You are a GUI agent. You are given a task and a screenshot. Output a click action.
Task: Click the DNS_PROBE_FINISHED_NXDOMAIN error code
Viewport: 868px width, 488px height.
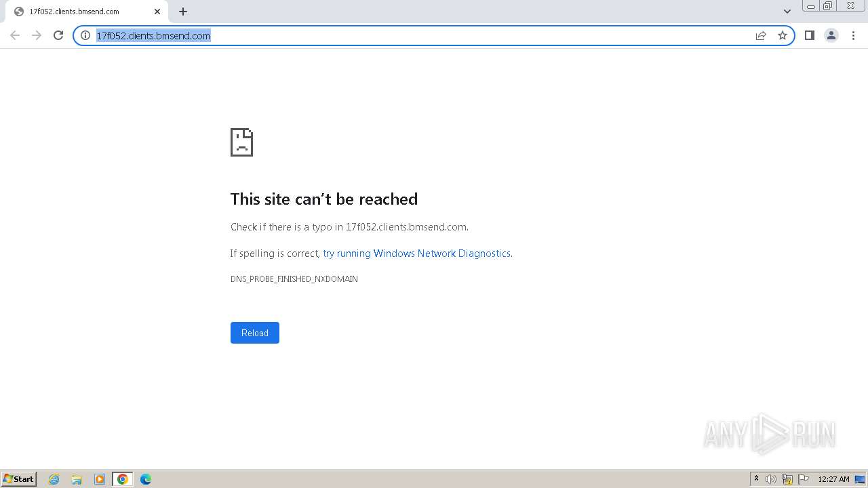(294, 279)
